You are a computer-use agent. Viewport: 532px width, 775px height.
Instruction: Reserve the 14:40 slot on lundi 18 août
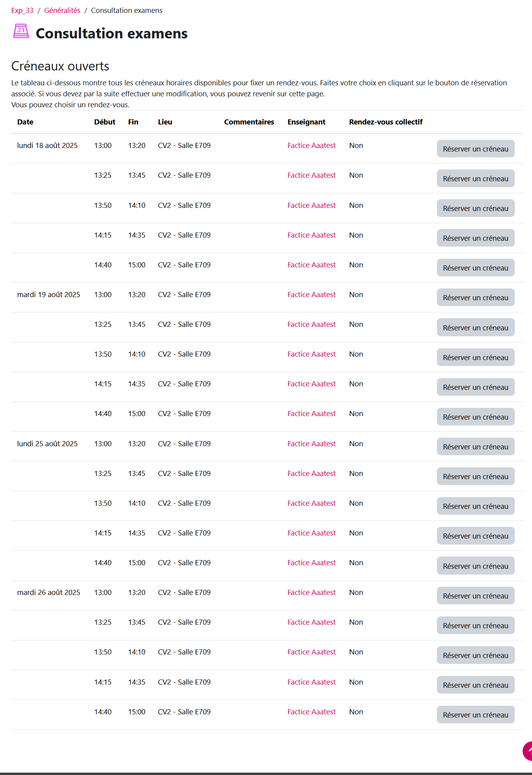[x=475, y=268]
